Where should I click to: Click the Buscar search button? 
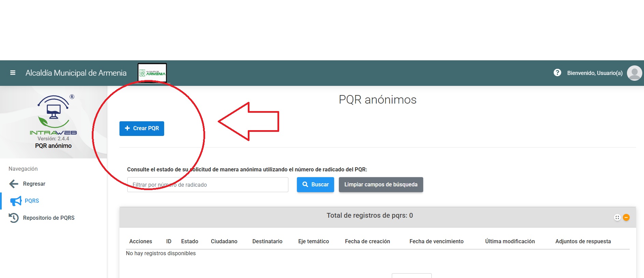pos(315,185)
